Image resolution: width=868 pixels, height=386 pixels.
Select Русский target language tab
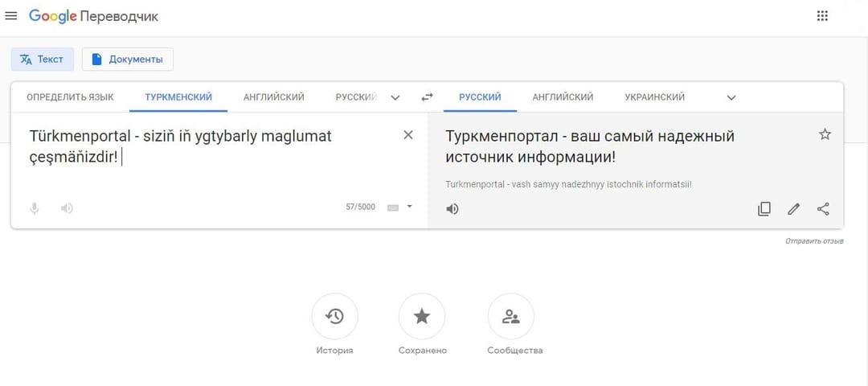[480, 97]
